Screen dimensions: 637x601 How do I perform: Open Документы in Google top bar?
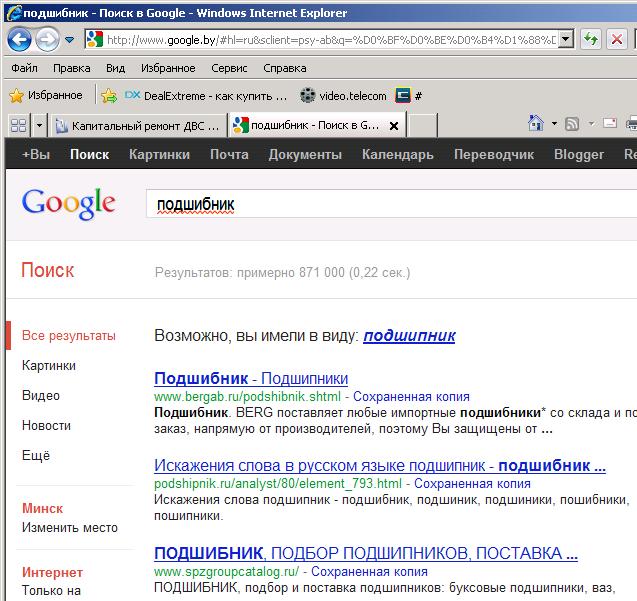[x=305, y=154]
